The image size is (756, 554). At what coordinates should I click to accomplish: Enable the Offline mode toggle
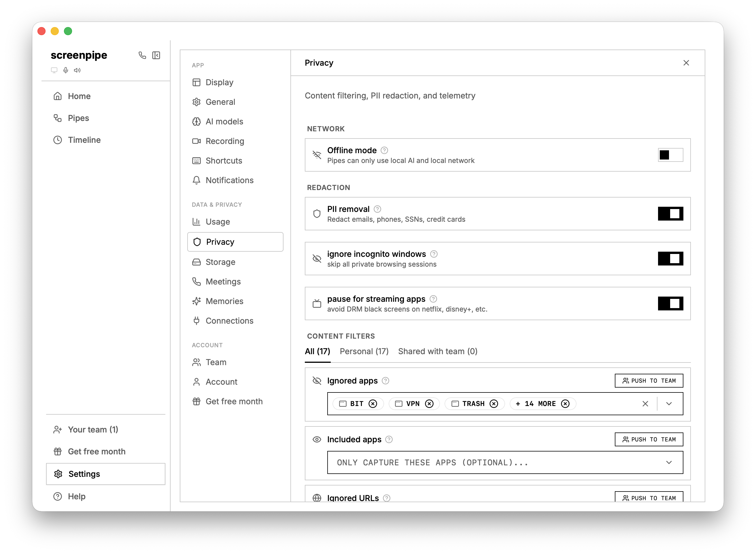pos(670,155)
